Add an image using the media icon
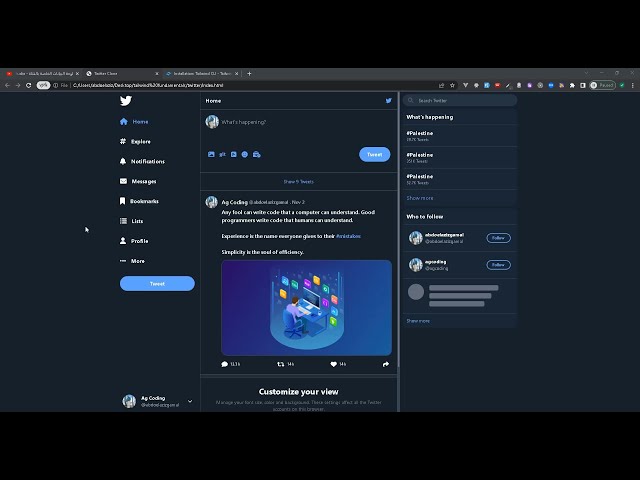640x480 pixels. click(211, 154)
